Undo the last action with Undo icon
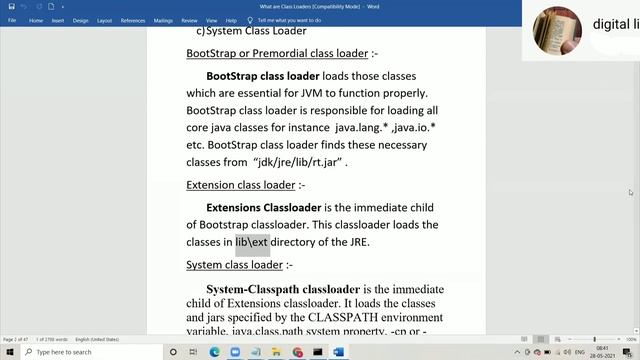 click(24, 7)
